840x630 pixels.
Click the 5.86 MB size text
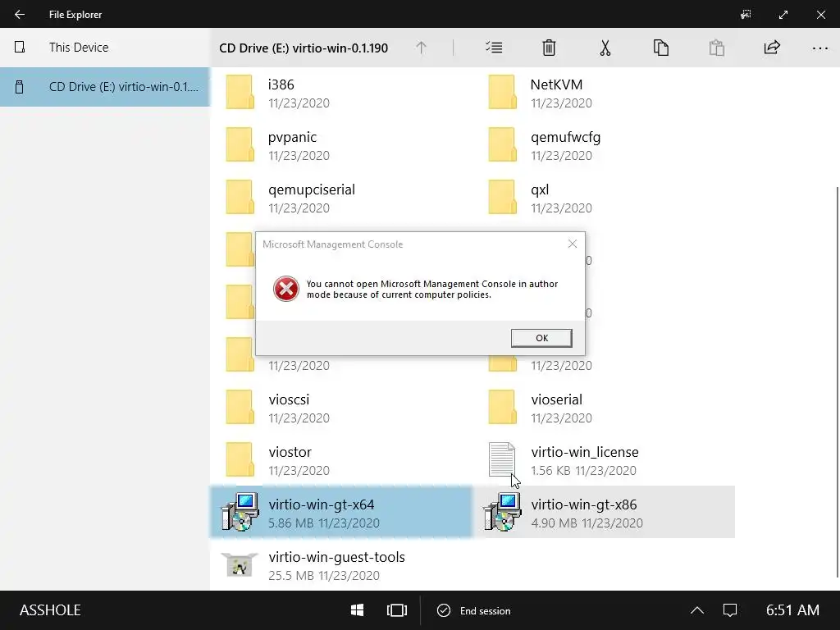coord(291,523)
